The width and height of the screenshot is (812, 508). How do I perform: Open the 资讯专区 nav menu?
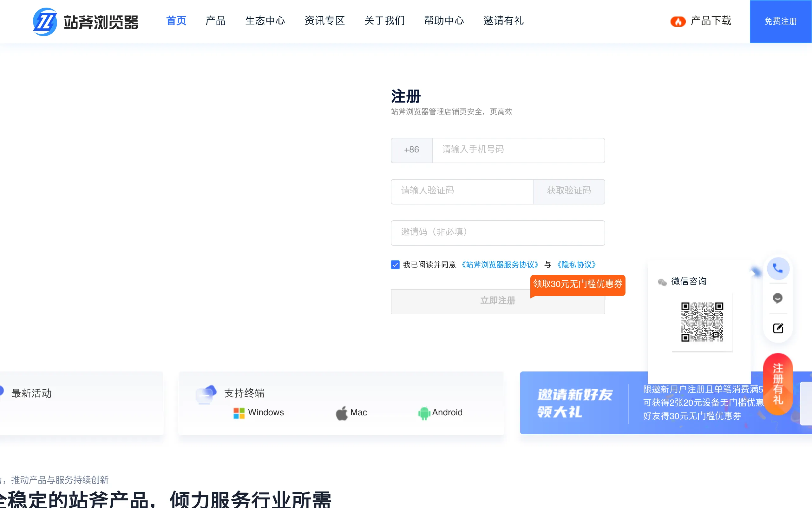(x=324, y=21)
